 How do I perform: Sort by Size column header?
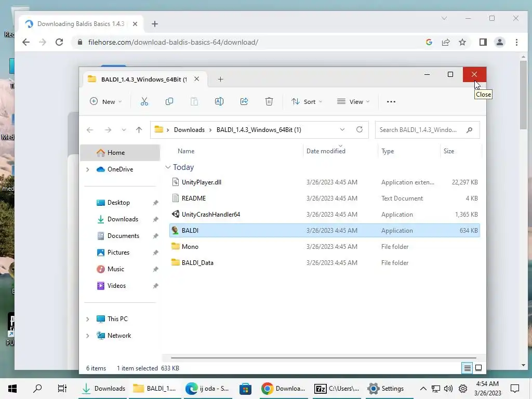pos(449,151)
